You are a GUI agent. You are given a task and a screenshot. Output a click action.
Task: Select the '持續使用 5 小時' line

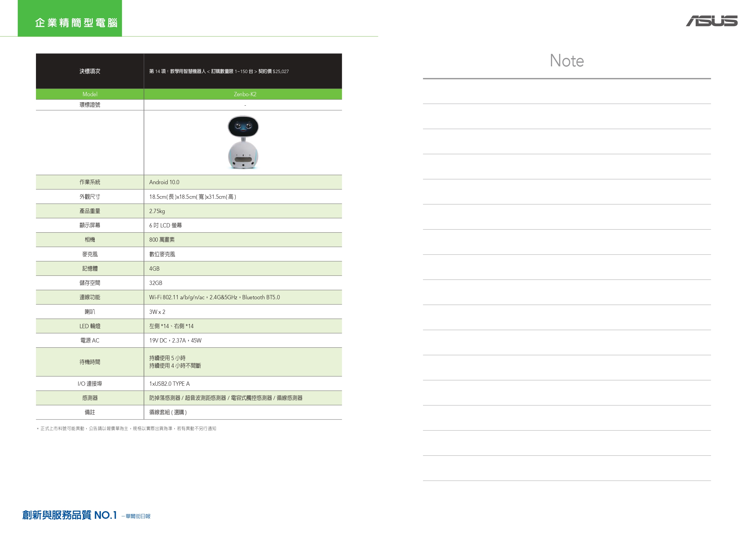tap(167, 358)
